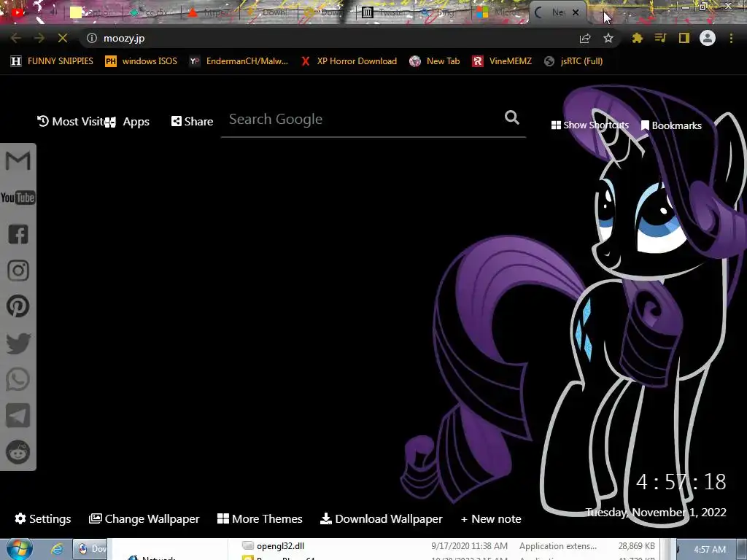The height and width of the screenshot is (560, 747).
Task: Open the Twitter sidebar shortcut
Action: tap(18, 343)
